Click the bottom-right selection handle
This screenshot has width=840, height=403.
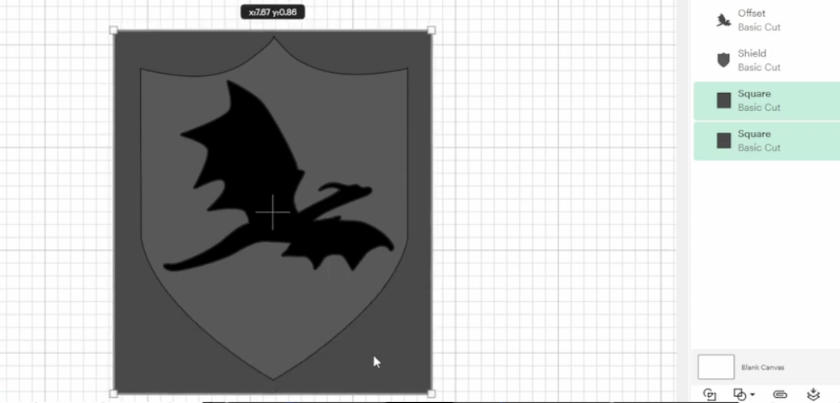click(432, 394)
